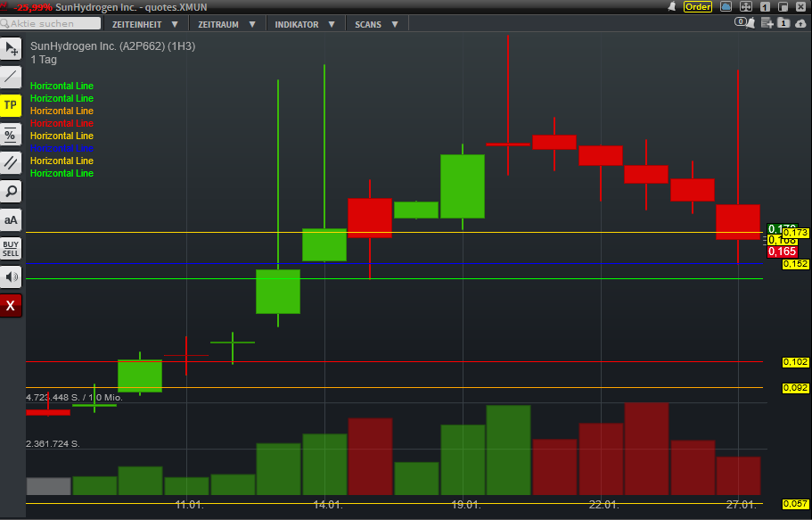Focus the Aktie suchen search field
812x520 pixels.
point(50,23)
